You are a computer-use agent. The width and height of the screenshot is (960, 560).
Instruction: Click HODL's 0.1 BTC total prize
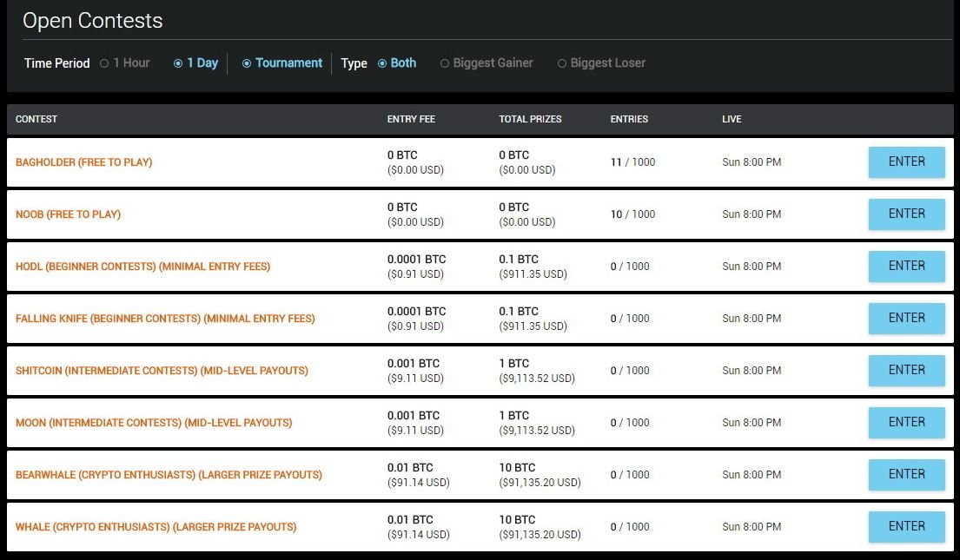pos(519,259)
